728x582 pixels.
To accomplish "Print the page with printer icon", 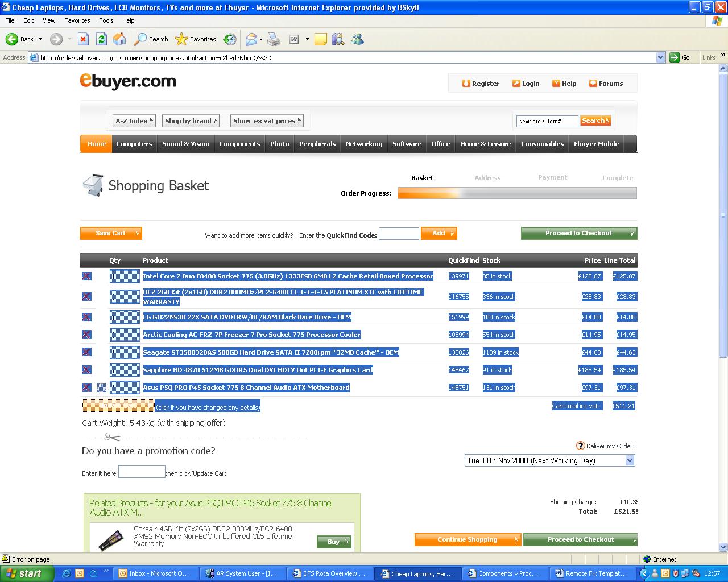I will coord(274,39).
